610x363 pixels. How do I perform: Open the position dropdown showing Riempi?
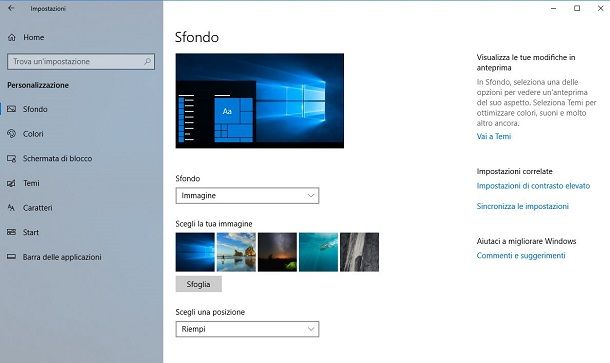click(247, 329)
